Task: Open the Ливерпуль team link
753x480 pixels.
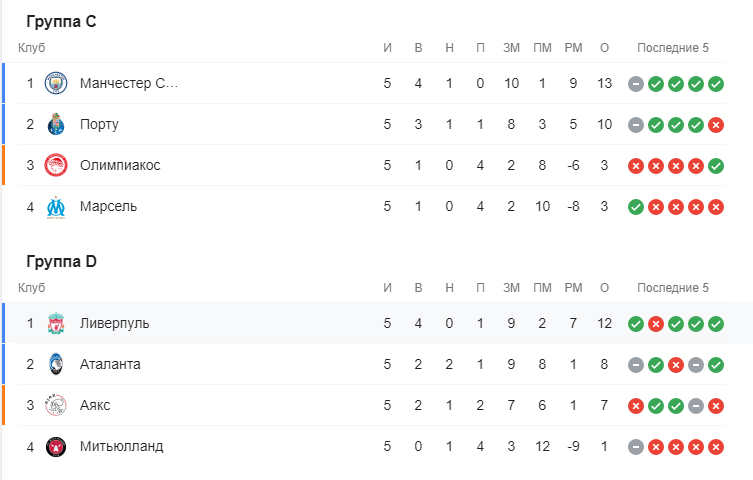Action: (x=114, y=323)
